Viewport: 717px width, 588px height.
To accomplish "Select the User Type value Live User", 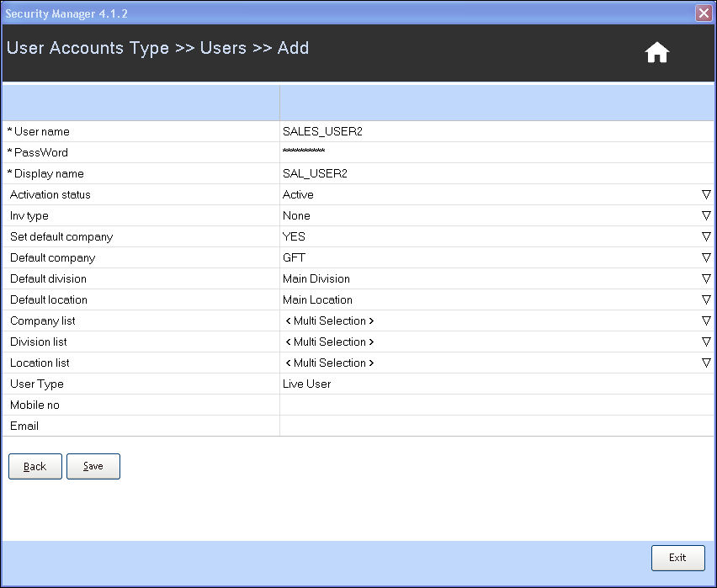I will point(307,384).
